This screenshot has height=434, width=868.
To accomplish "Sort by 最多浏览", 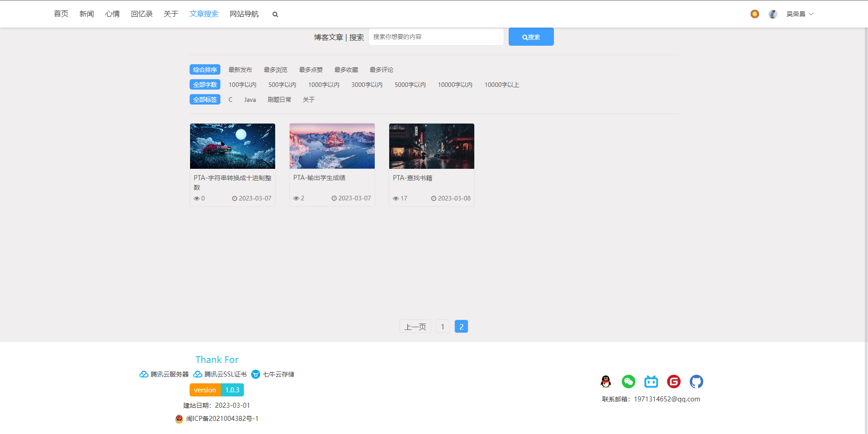I will [276, 70].
